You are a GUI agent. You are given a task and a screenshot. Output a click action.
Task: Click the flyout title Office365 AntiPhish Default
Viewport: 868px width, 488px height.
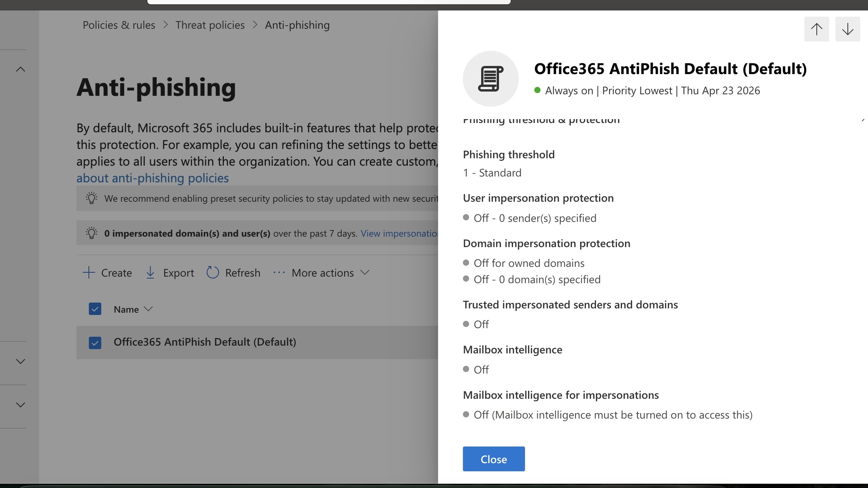coord(670,69)
